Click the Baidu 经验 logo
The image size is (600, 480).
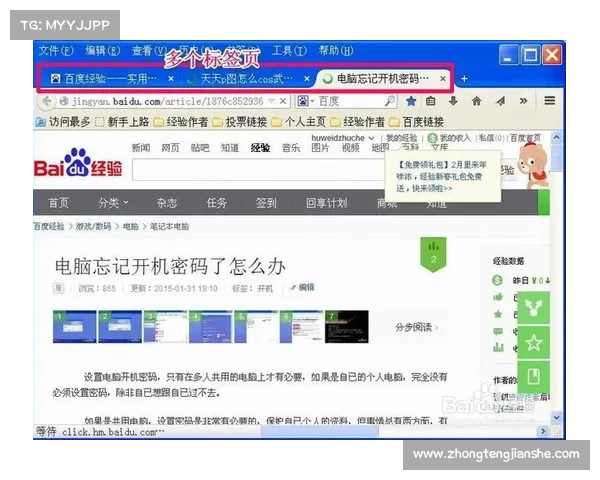pos(78,164)
